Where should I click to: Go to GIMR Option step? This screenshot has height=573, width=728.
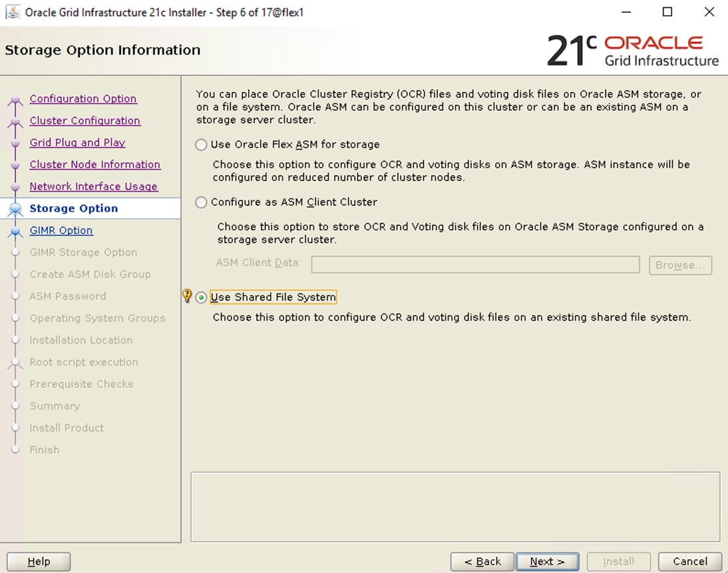(x=61, y=230)
